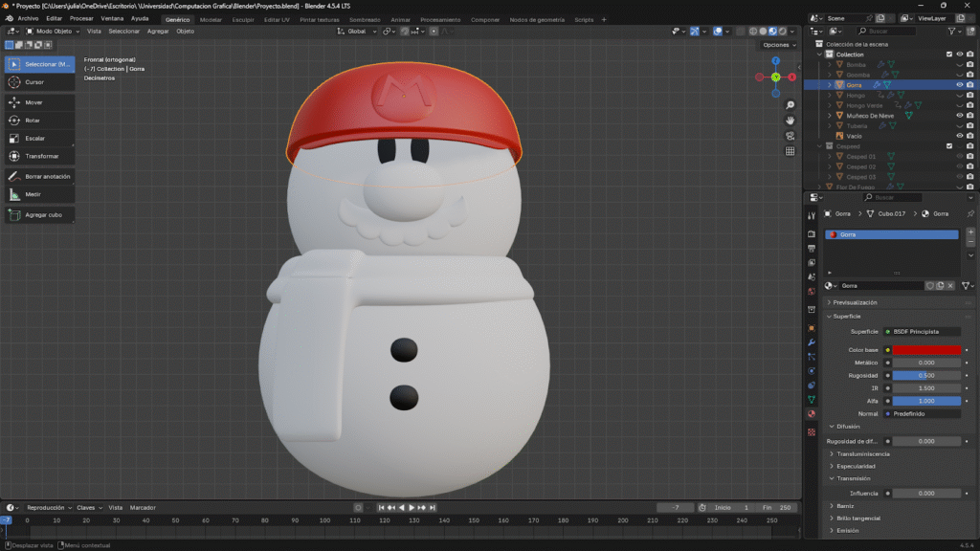Open the Editar menu
Screen dimensions: 980x551
click(55, 18)
